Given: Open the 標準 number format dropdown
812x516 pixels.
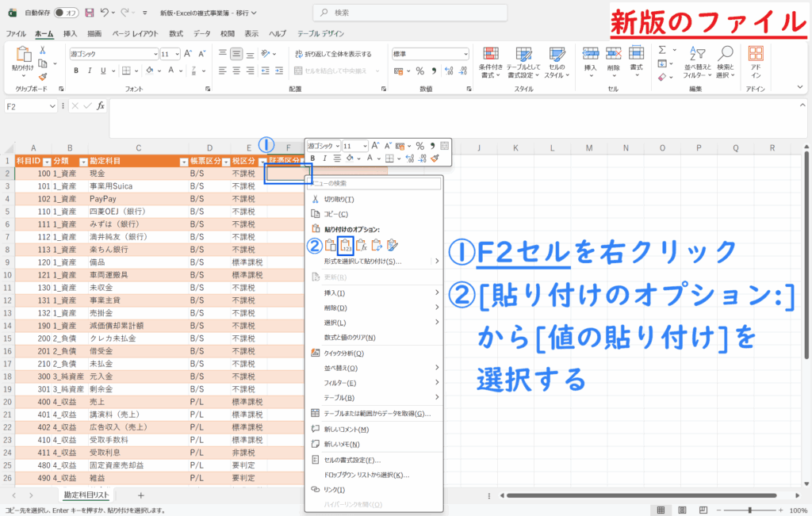Looking at the screenshot, I should 464,54.
